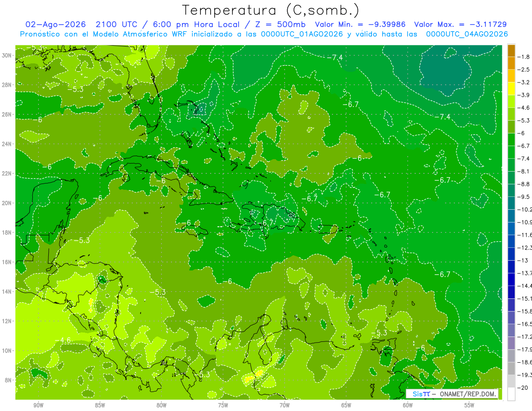Click the title 'Temperatura (C,somb.)'

270,10
